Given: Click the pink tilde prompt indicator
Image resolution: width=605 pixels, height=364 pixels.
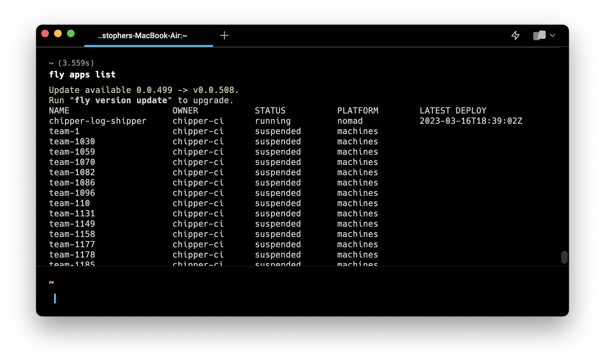Looking at the screenshot, I should pos(51,282).
